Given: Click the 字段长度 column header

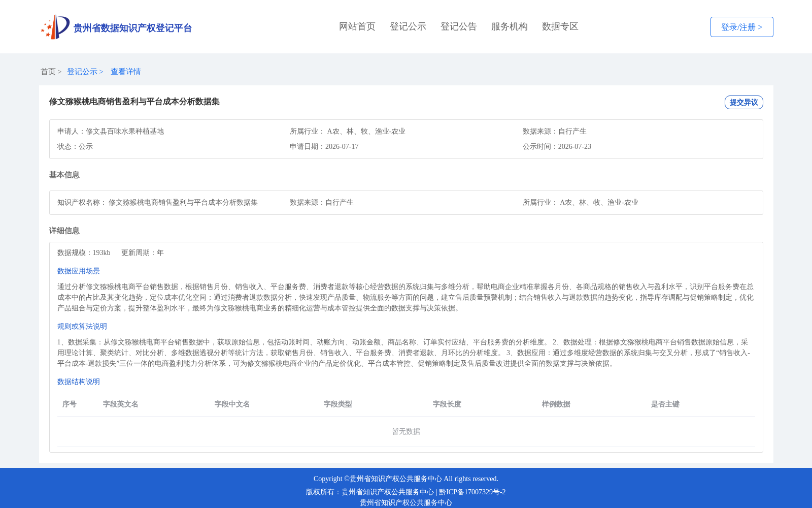Looking at the screenshot, I should pos(447,404).
